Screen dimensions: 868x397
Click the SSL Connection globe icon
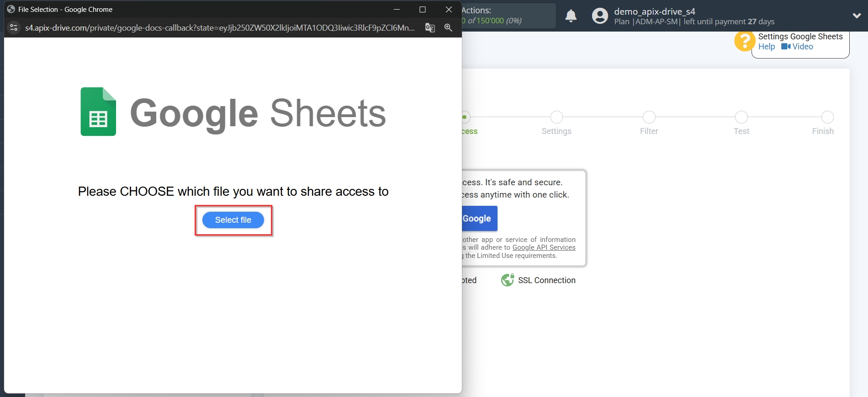508,280
